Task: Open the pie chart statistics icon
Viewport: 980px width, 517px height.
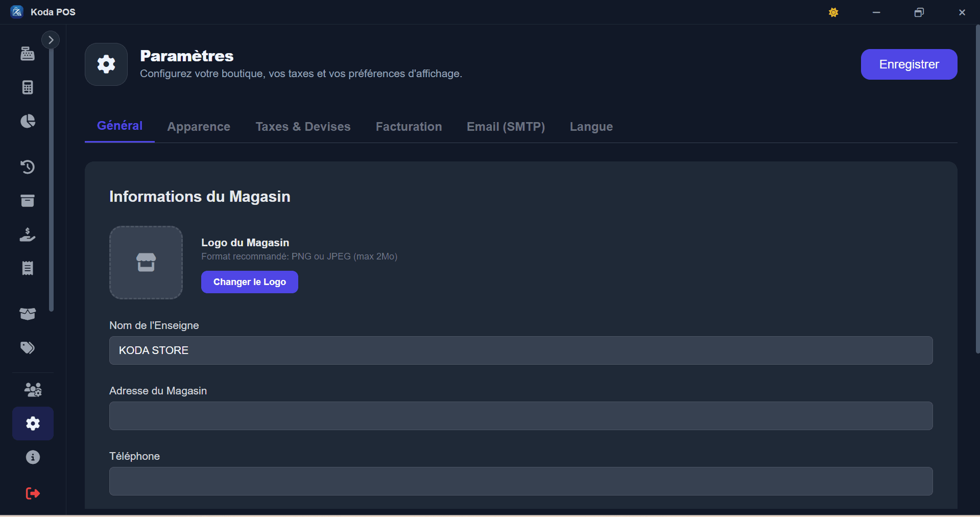Action: point(28,121)
